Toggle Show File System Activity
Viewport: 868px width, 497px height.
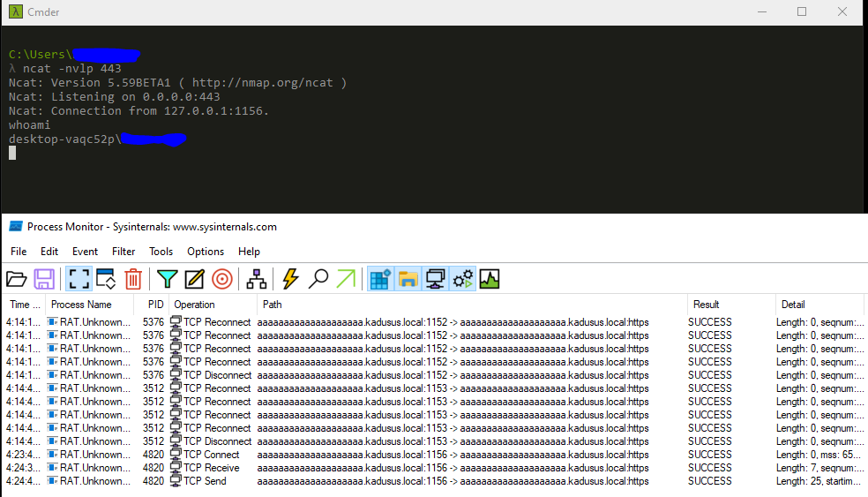pyautogui.click(x=408, y=279)
